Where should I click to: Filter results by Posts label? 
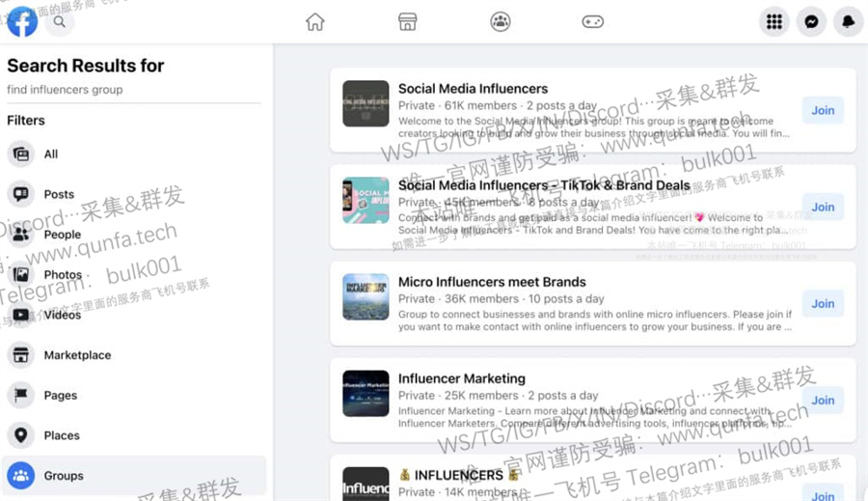point(59,194)
